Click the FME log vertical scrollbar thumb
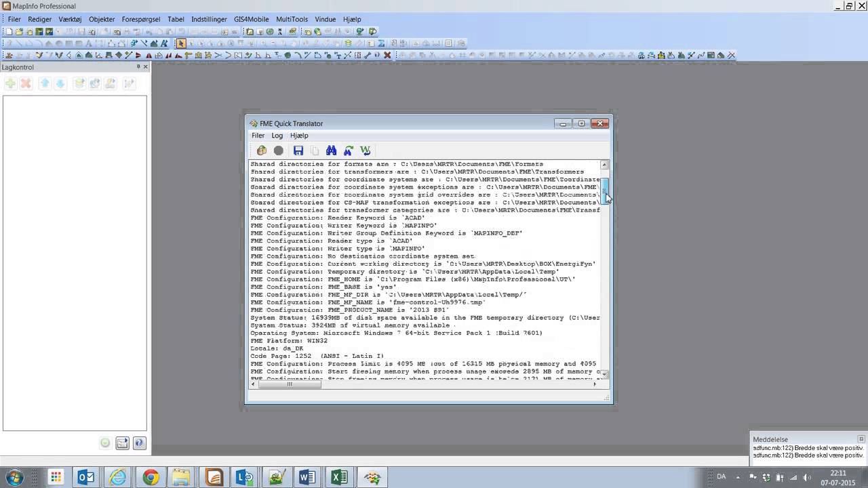 coord(605,190)
